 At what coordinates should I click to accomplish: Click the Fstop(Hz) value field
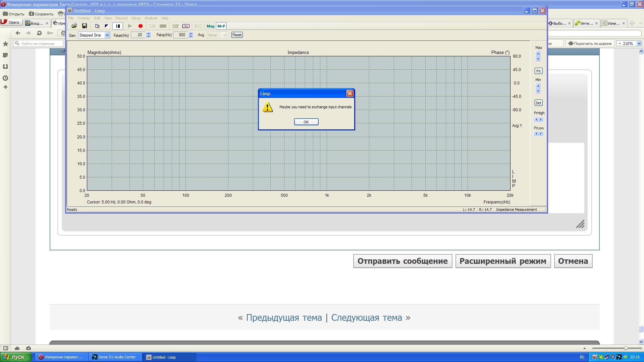180,35
